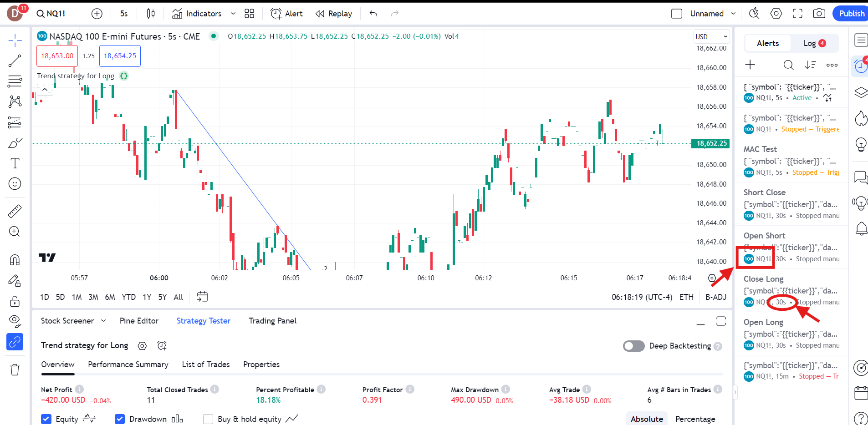The height and width of the screenshot is (425, 868).
Task: Open the Performance Summary tab
Action: 128,364
